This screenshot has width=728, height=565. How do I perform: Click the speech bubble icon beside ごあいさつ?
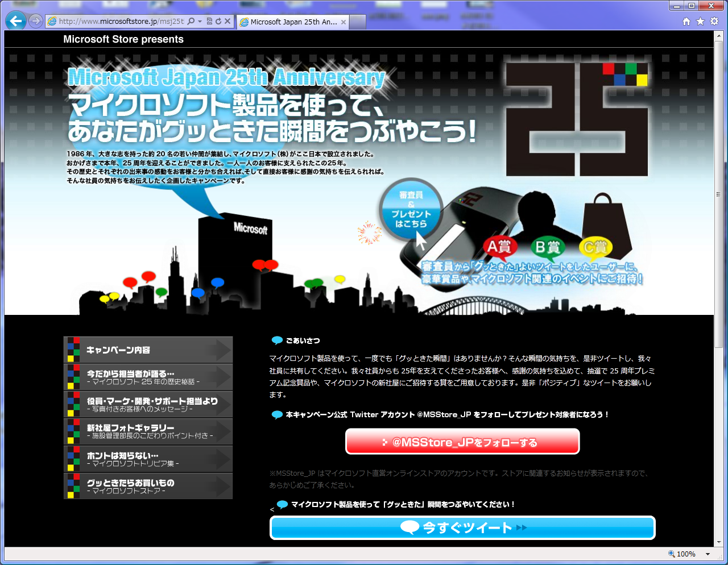click(277, 340)
